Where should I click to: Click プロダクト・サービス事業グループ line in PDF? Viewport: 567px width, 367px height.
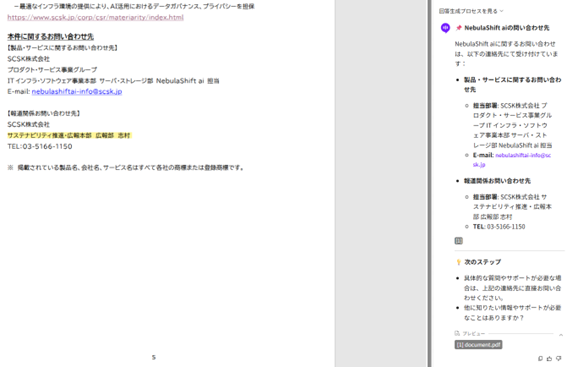52,70
